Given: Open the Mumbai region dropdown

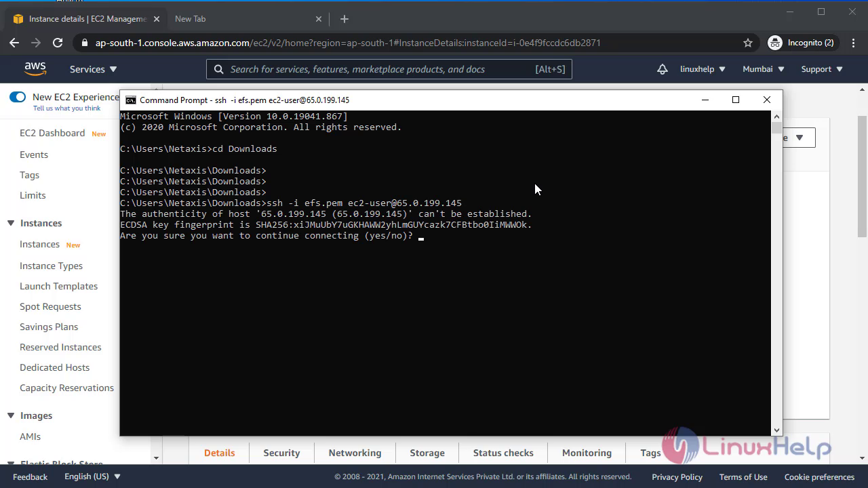Looking at the screenshot, I should click(764, 69).
